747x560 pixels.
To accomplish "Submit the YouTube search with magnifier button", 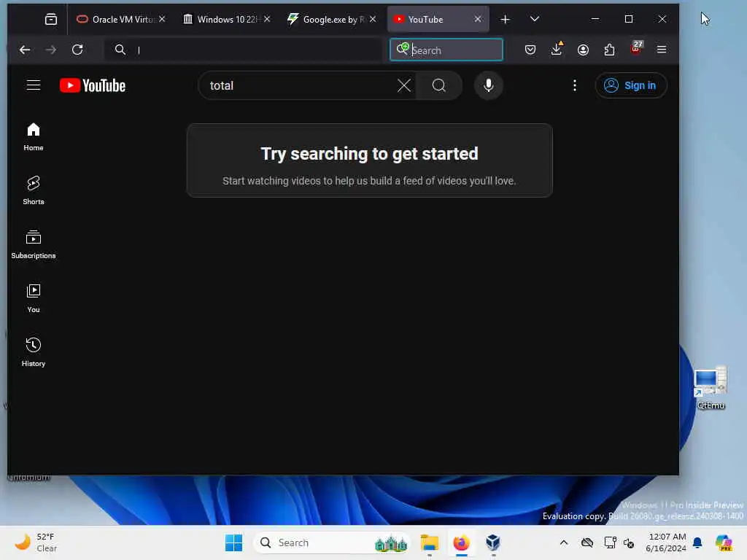I will 438,86.
